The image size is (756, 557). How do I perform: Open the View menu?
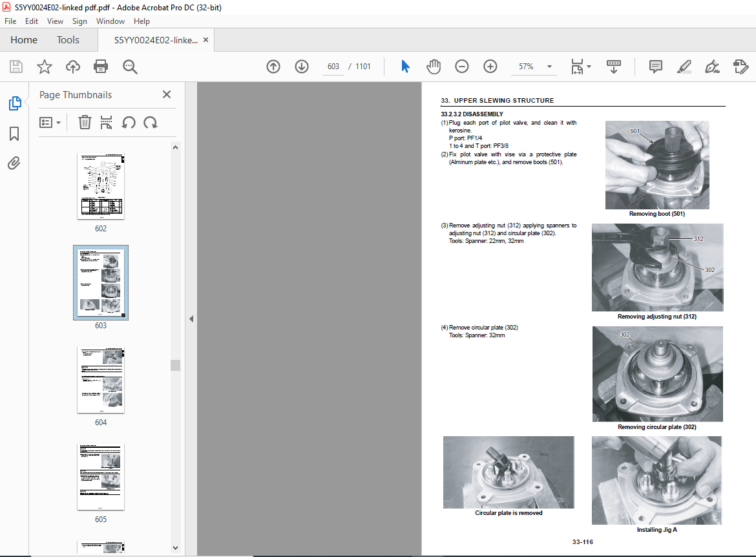coord(55,21)
